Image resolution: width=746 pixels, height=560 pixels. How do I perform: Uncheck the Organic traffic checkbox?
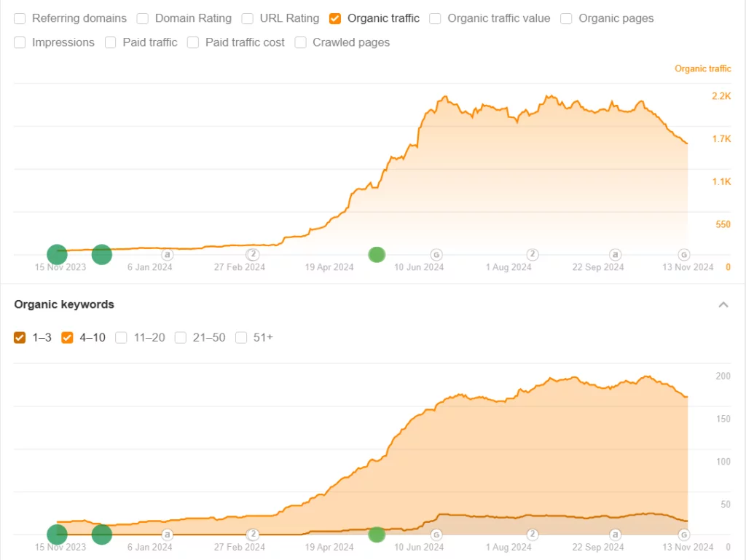coord(335,18)
